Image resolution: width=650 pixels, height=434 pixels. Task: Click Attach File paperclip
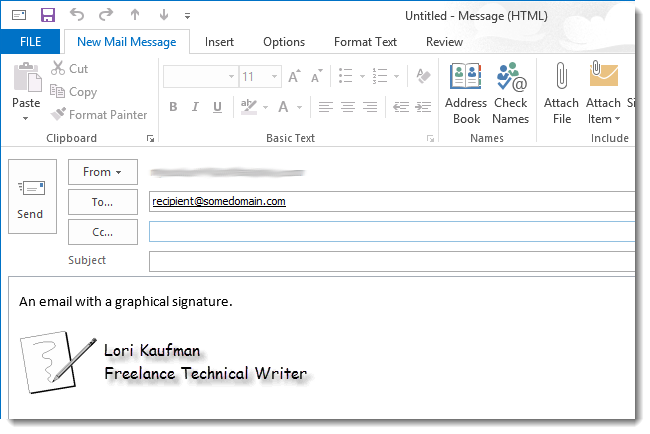coord(561,93)
